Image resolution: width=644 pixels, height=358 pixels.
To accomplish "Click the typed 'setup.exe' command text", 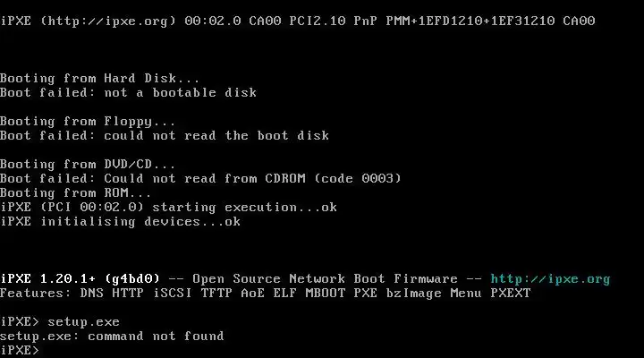I will [x=83, y=322].
